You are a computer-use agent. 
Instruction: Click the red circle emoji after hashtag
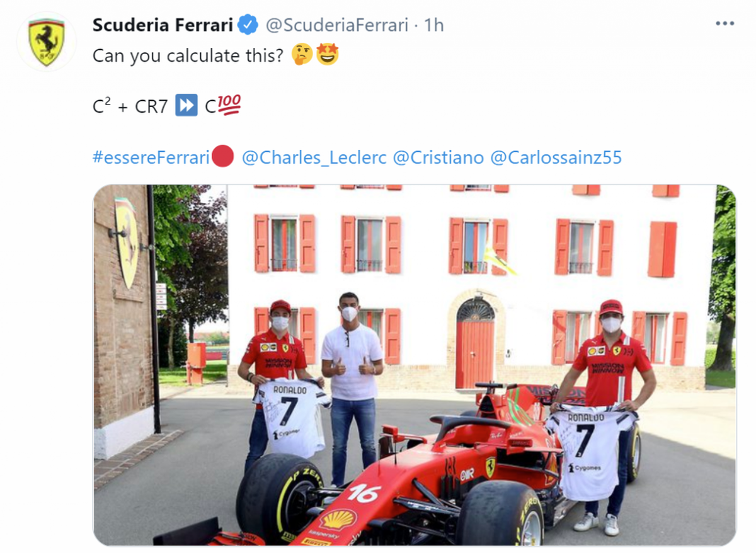click(x=223, y=156)
